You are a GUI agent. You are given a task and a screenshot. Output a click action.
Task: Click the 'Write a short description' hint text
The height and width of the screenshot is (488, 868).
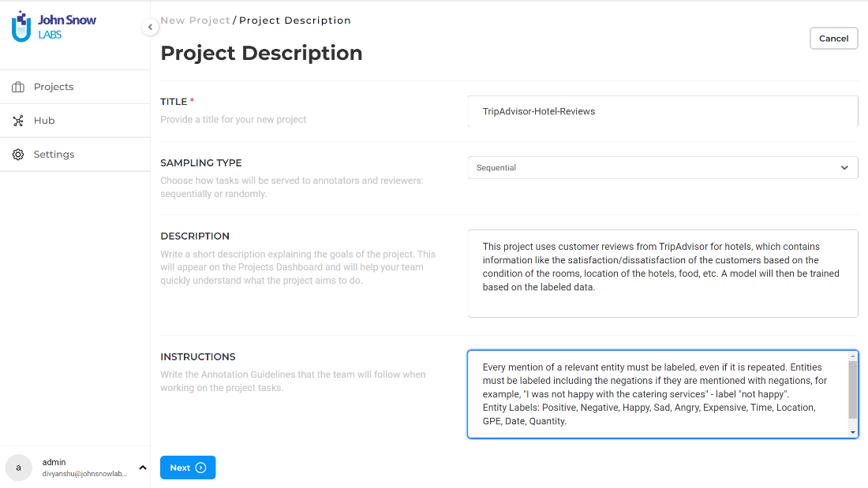point(297,267)
